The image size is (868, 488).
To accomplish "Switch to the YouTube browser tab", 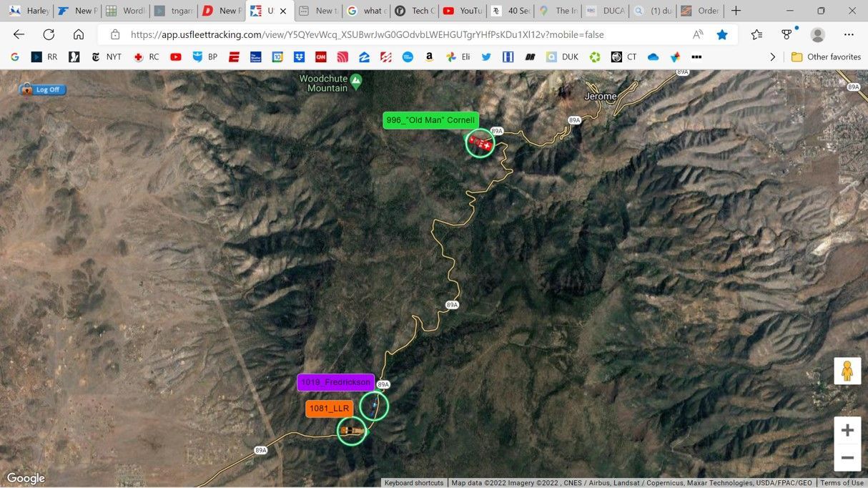I will 462,11.
